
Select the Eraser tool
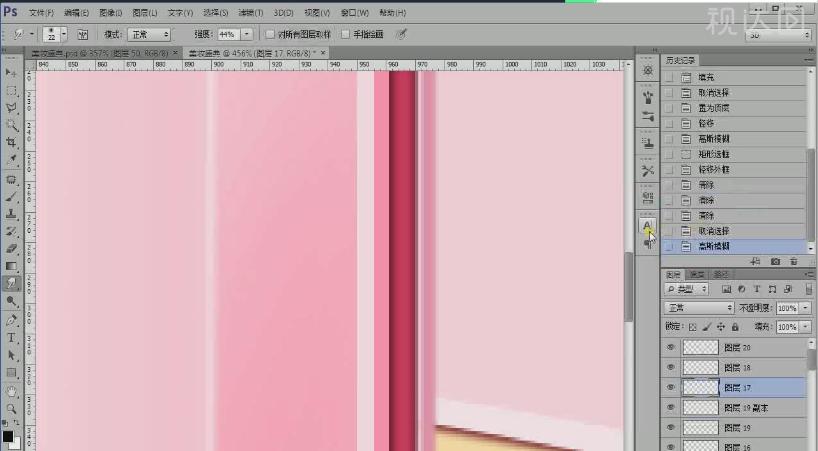pos(11,249)
